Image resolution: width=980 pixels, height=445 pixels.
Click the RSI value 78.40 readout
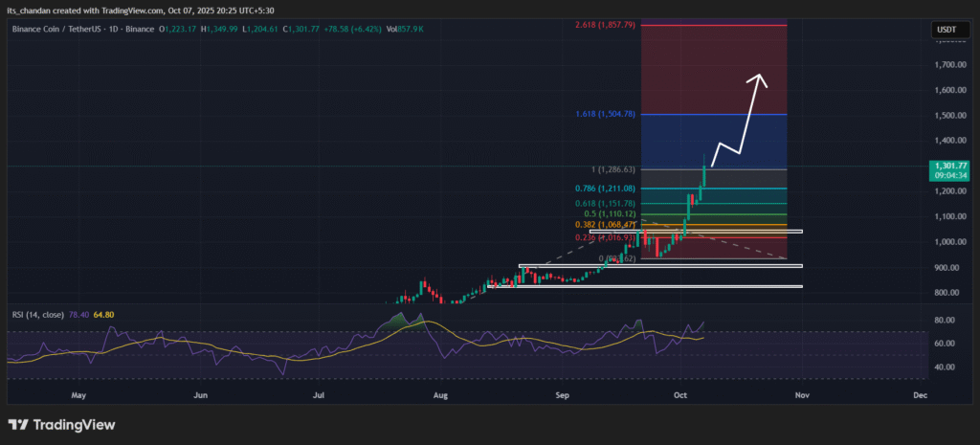coord(101,311)
